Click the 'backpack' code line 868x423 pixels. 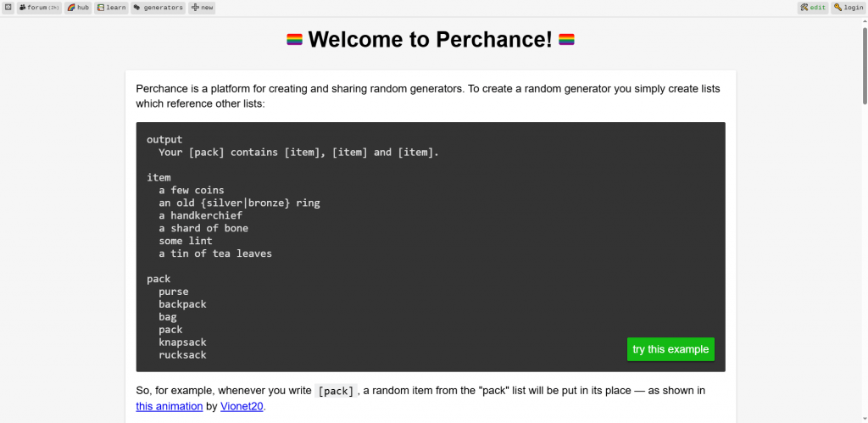pos(183,304)
